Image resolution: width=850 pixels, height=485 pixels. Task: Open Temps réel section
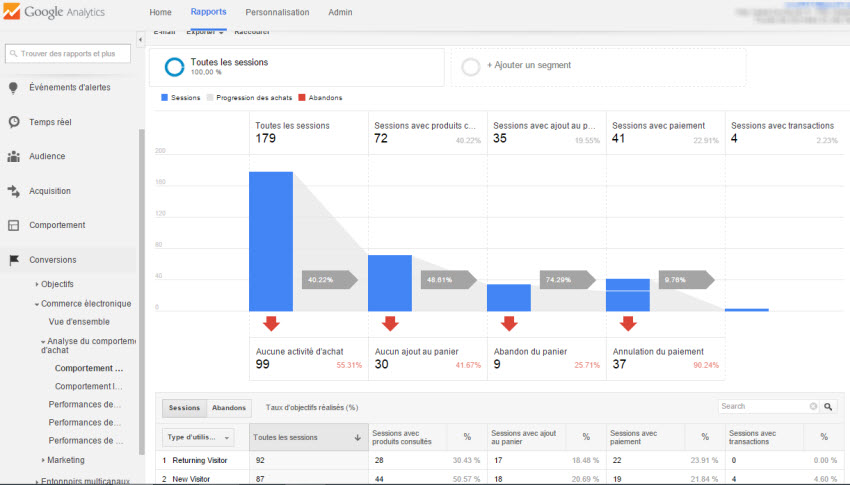click(50, 122)
